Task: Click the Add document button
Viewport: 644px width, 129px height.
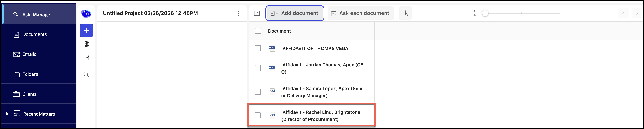Action: pos(295,13)
